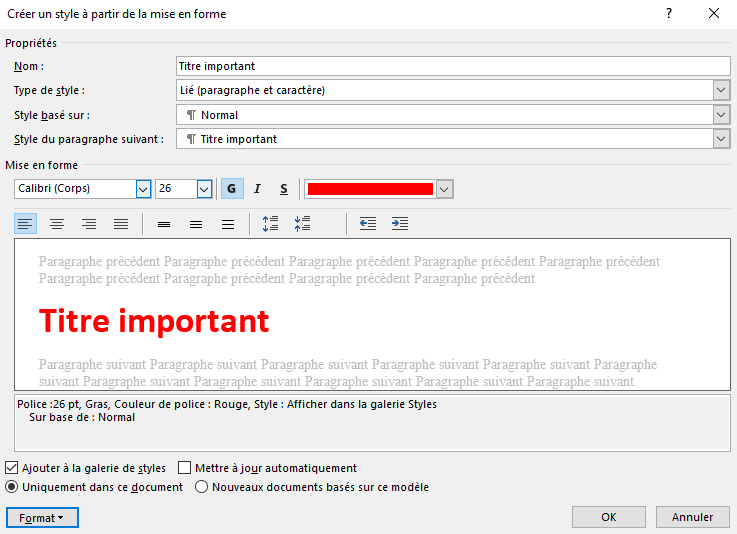This screenshot has height=534, width=737.
Task: Cancel with the Annuler button
Action: click(692, 517)
